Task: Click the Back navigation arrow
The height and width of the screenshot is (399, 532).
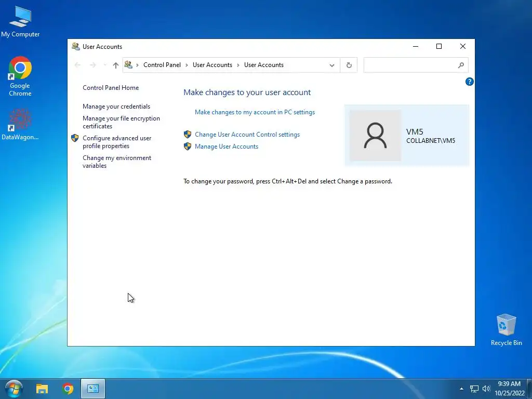Action: pos(77,65)
